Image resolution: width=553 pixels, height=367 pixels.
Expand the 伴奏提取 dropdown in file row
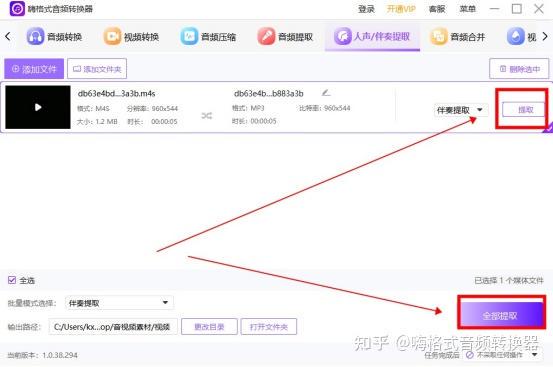click(460, 110)
